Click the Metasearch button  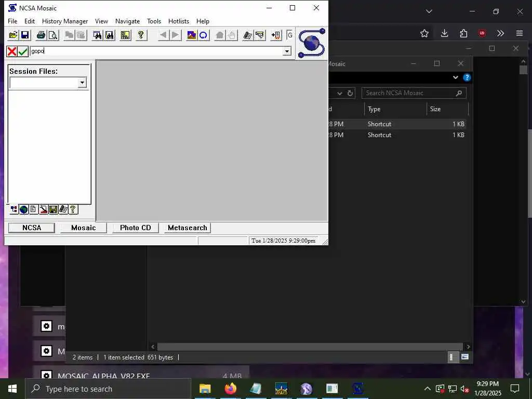coord(187,228)
